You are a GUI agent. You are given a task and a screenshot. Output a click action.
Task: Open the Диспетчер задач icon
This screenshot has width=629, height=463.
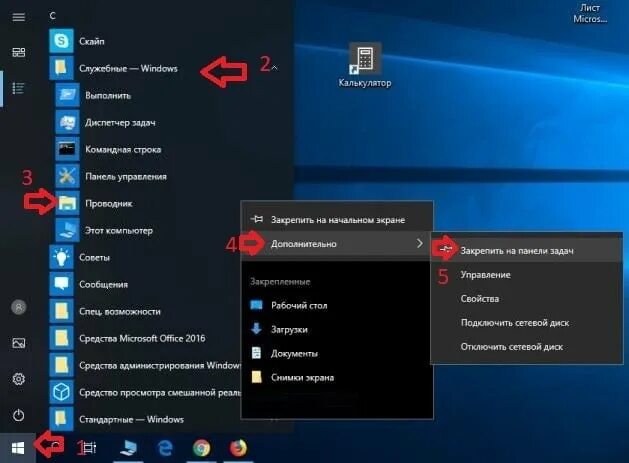[67, 122]
